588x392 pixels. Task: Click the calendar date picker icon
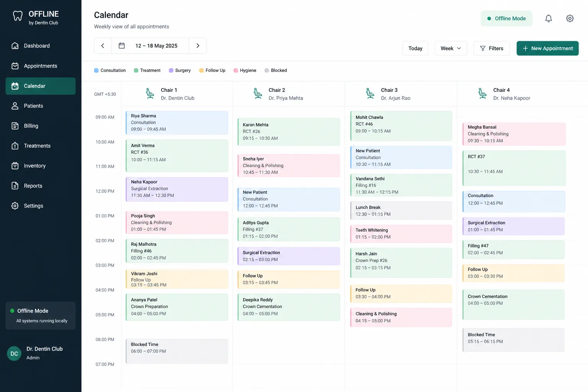pyautogui.click(x=122, y=46)
